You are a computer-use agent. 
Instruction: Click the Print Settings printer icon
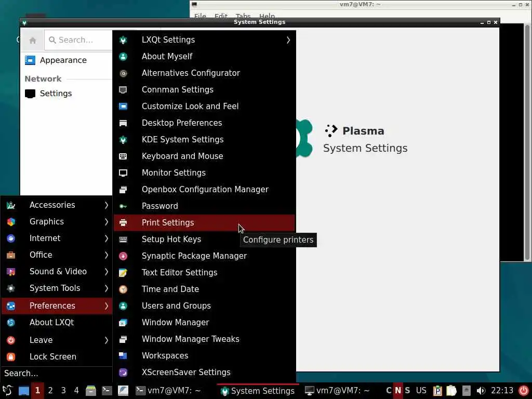pos(123,222)
